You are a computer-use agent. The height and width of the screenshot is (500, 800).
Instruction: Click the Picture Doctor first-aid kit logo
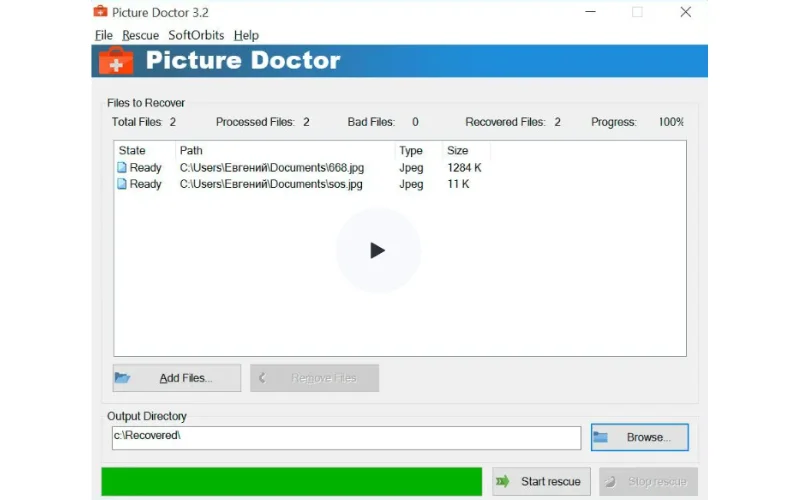coord(116,61)
